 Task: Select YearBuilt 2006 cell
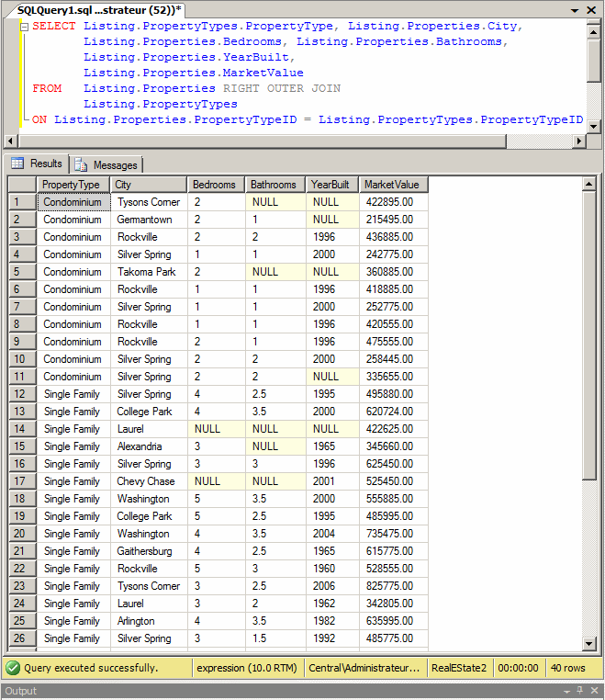[332, 586]
